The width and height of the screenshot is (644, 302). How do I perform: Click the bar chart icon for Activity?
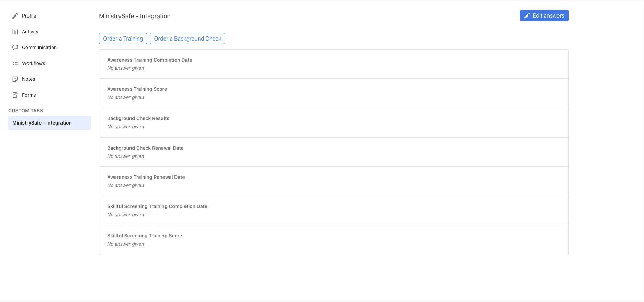pos(15,32)
